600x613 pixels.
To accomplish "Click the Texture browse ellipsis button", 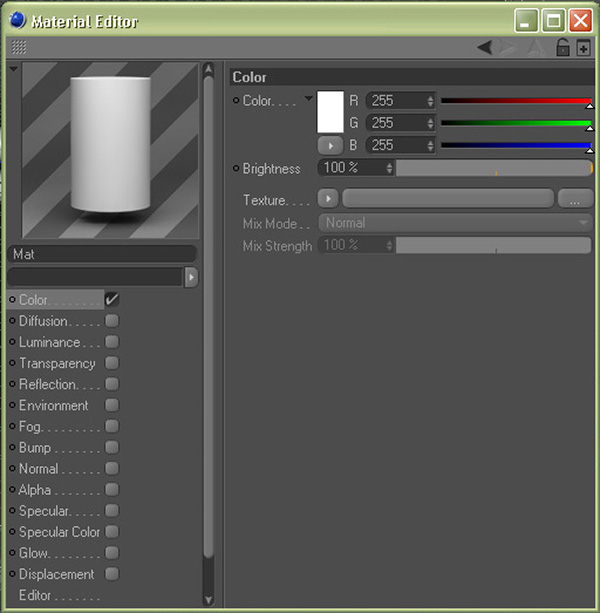I will 575,199.
